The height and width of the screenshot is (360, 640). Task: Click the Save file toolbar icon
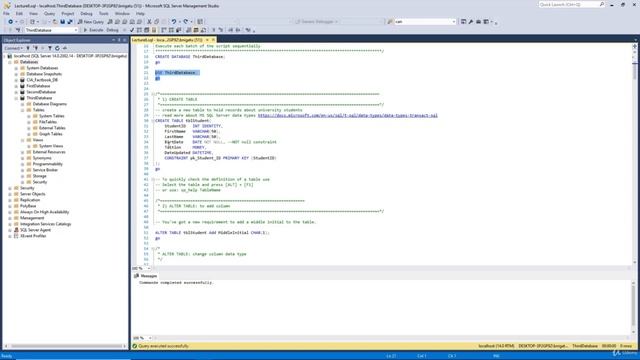(62, 22)
